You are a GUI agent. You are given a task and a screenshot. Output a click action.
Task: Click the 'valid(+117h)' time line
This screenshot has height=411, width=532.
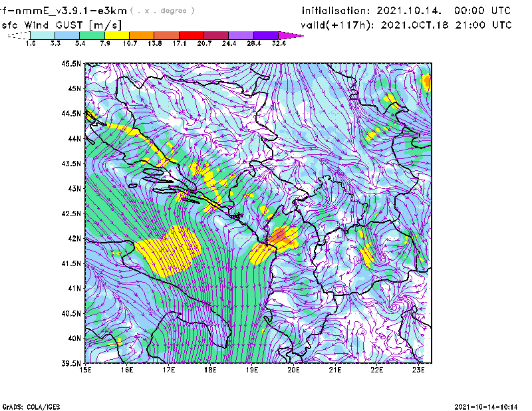(x=406, y=25)
